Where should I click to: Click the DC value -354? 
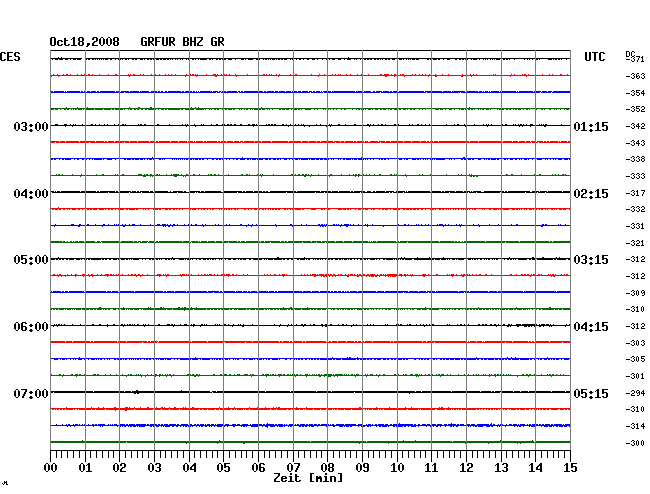pyautogui.click(x=635, y=93)
